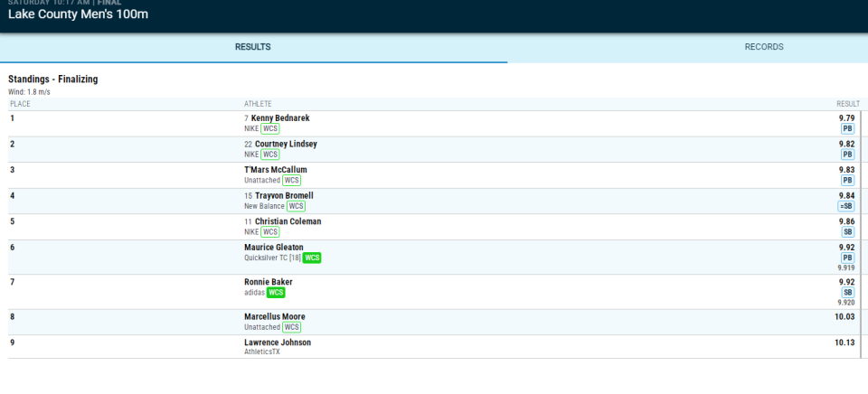This screenshot has width=868, height=394.
Task: Click Marcellus Moore athlete name
Action: coord(275,317)
